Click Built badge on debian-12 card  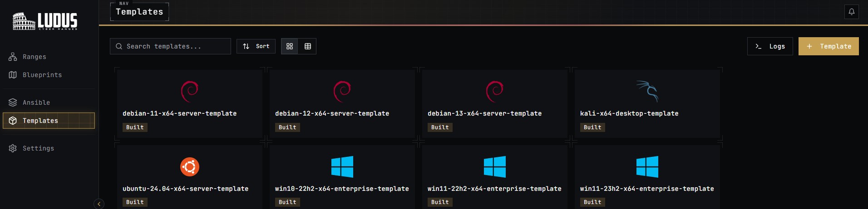pos(287,127)
